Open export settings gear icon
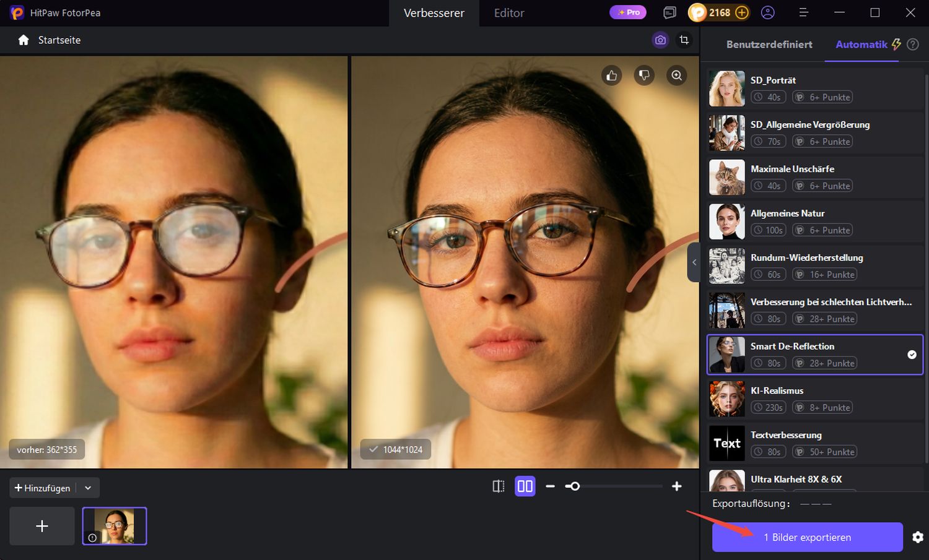This screenshot has height=560, width=929. 917,537
